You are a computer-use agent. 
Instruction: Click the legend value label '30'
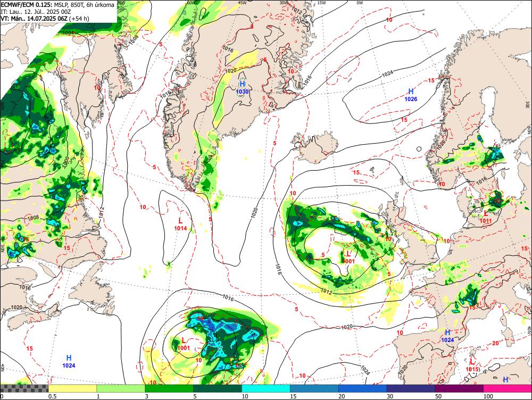(x=390, y=396)
